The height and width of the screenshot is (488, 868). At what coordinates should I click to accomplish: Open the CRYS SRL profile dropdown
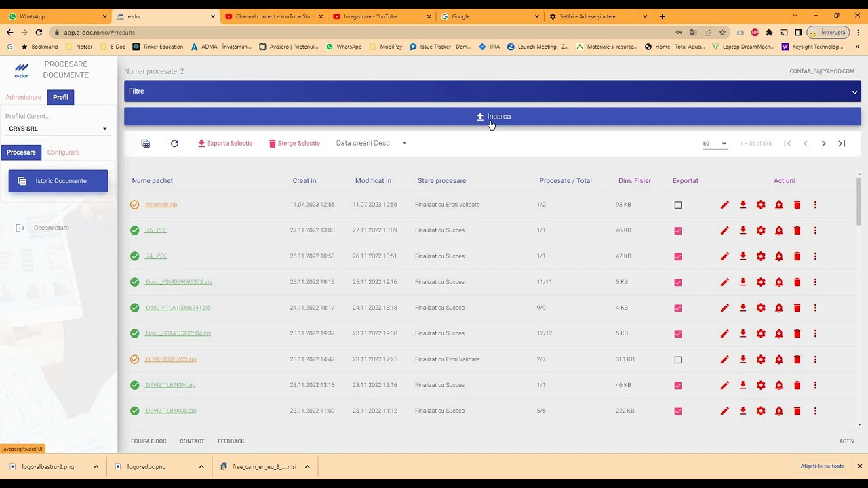tap(58, 129)
